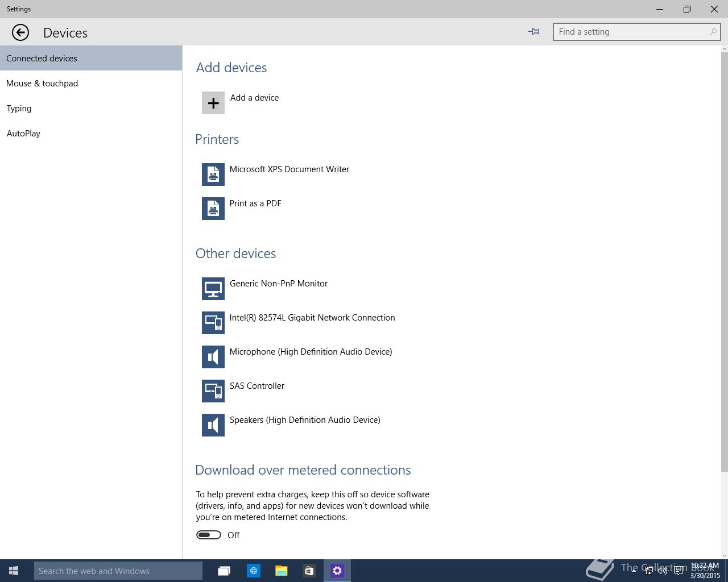The width and height of the screenshot is (728, 582).
Task: Click the scrollbar down arrow
Action: point(724,555)
